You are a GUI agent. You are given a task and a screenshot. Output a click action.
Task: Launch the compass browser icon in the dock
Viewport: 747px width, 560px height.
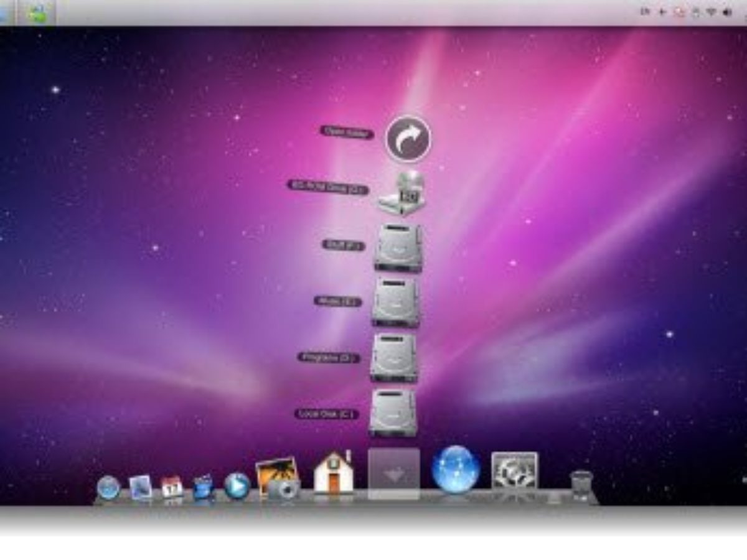pyautogui.click(x=108, y=487)
